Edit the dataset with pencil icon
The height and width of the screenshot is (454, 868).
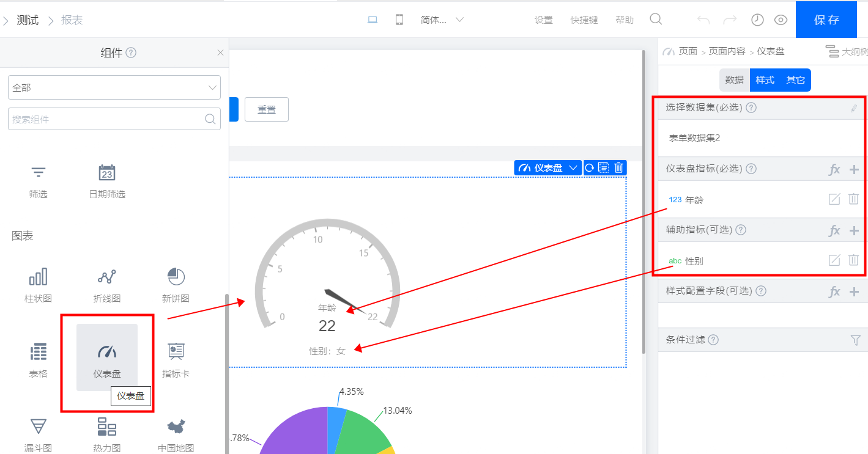(854, 108)
